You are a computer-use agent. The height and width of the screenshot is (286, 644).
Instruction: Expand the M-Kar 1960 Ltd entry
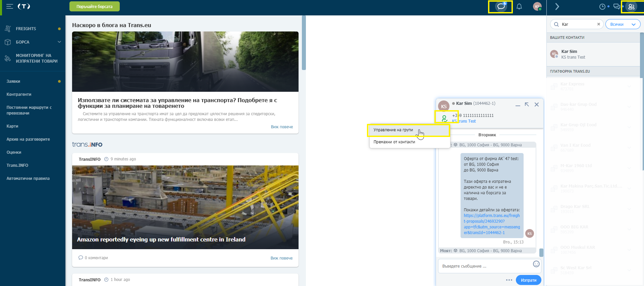click(x=629, y=168)
